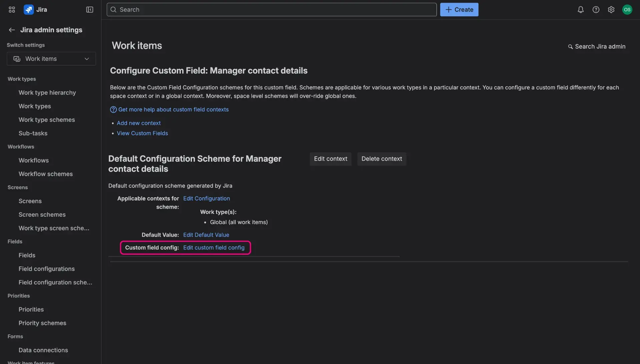The image size is (640, 364).
Task: Select Data connections in the sidebar
Action: (43, 350)
